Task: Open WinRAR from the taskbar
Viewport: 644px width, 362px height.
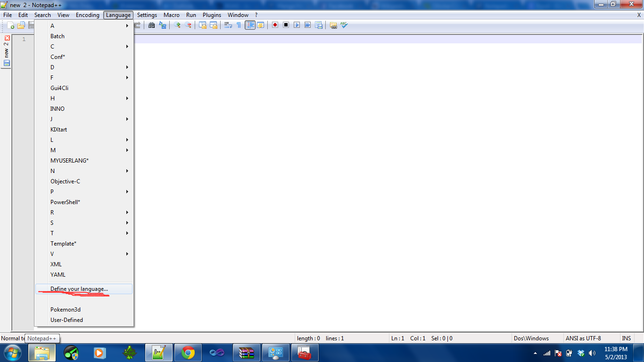Action: point(247,353)
